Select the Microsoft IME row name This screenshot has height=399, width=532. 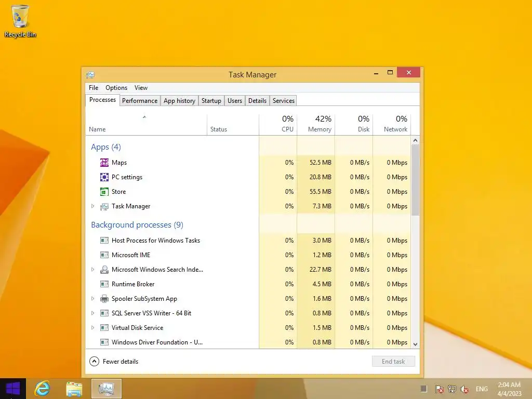coord(131,255)
